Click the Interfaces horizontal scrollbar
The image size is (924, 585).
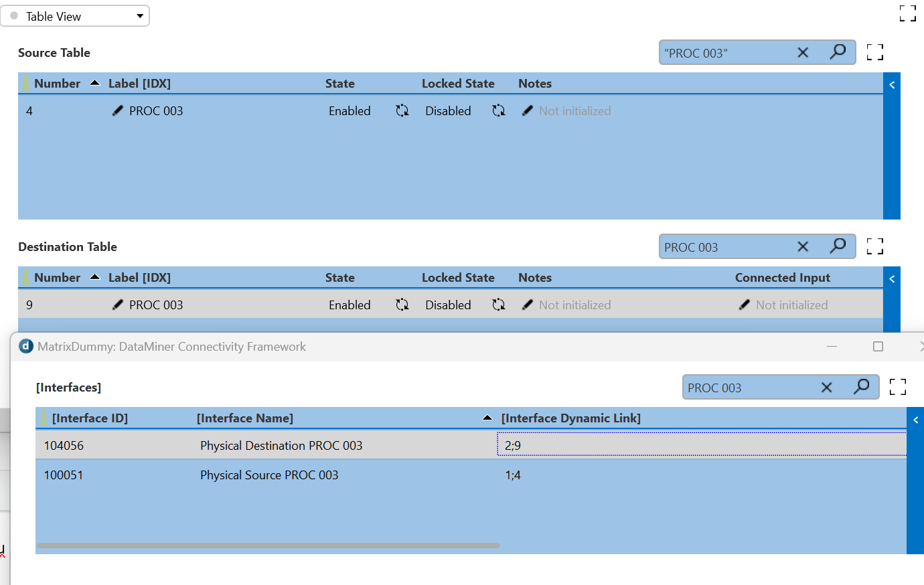coord(268,546)
